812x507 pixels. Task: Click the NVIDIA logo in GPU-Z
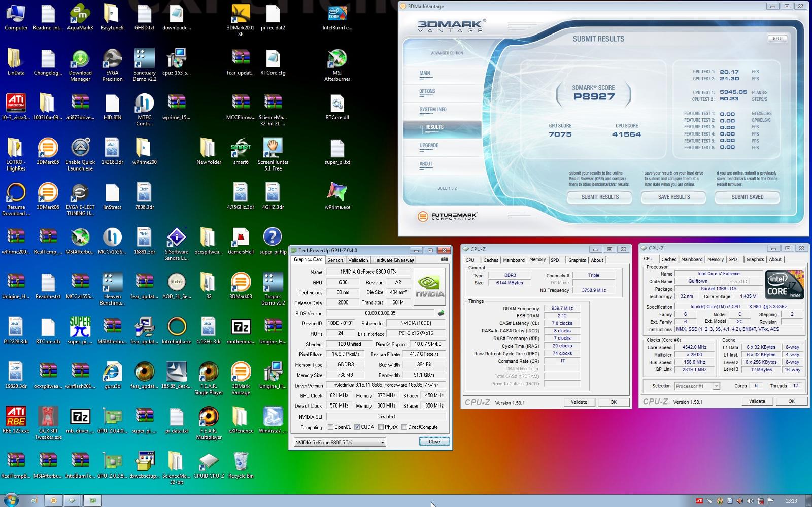coord(430,287)
